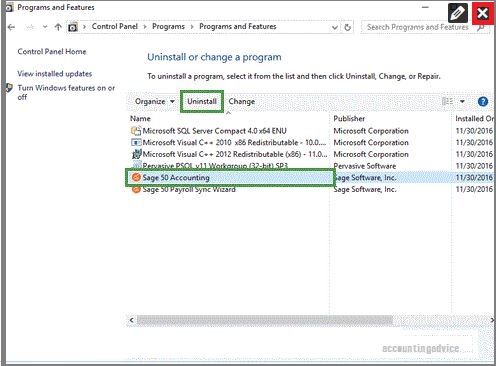The height and width of the screenshot is (366, 496).
Task: Open the Organize dropdown menu
Action: pyautogui.click(x=155, y=101)
